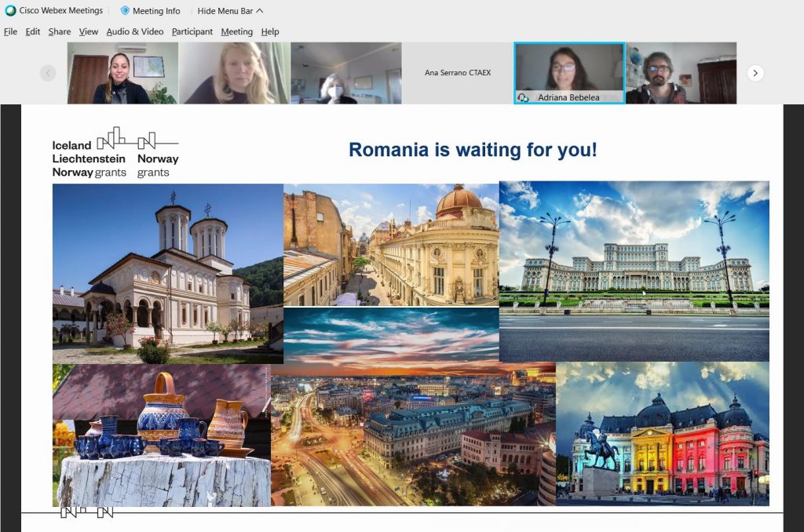
Task: Show previous participants with left arrow
Action: pos(48,73)
